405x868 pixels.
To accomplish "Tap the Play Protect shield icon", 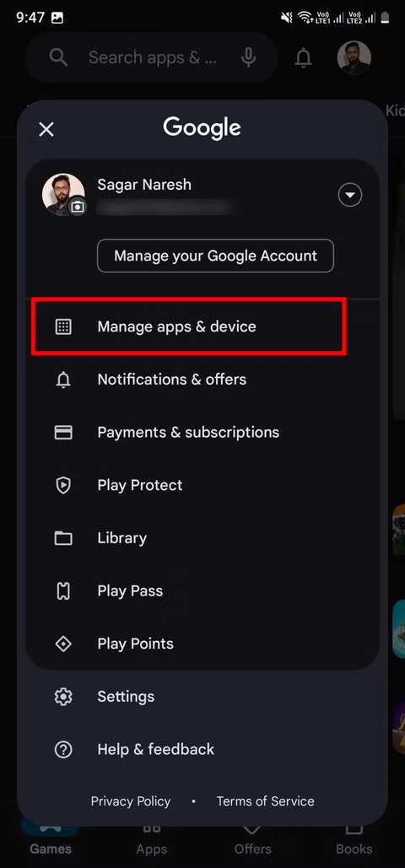I will point(63,486).
